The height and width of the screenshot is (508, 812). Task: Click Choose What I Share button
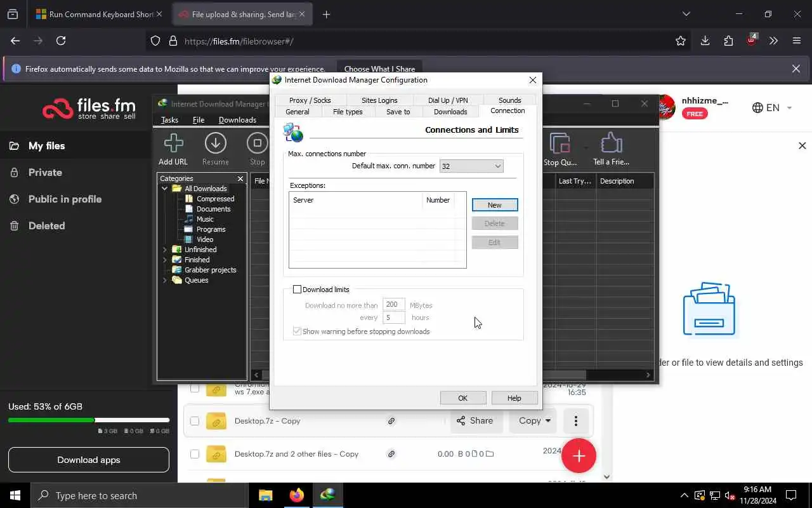click(x=379, y=69)
